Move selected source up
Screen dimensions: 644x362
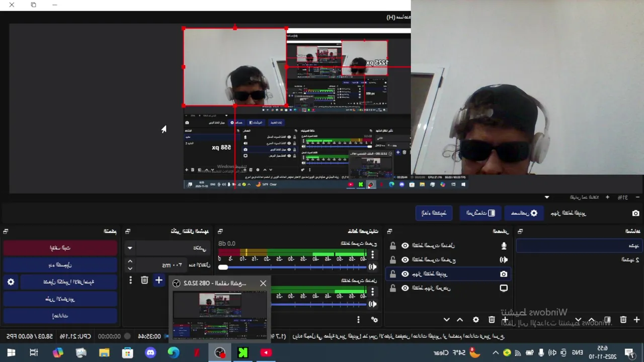point(460,319)
